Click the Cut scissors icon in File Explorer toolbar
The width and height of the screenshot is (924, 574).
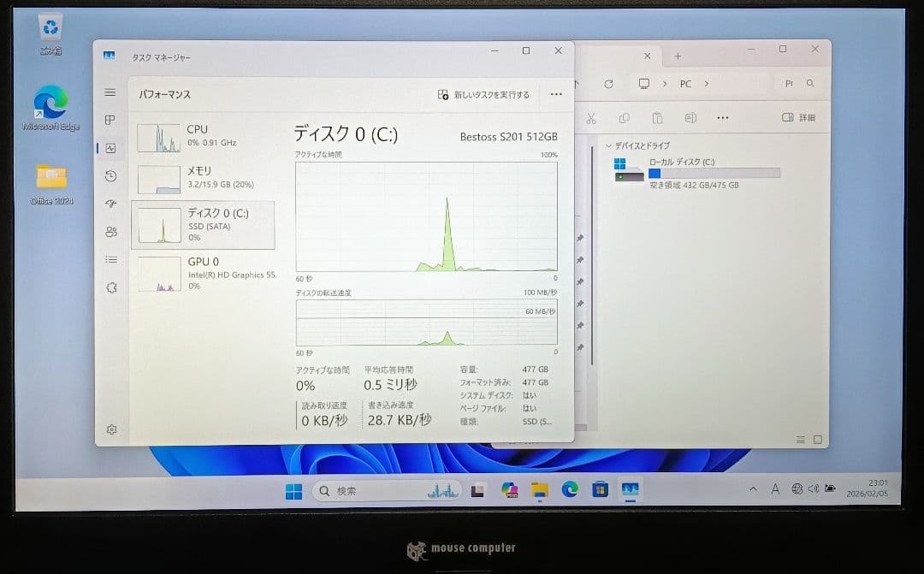(589, 118)
